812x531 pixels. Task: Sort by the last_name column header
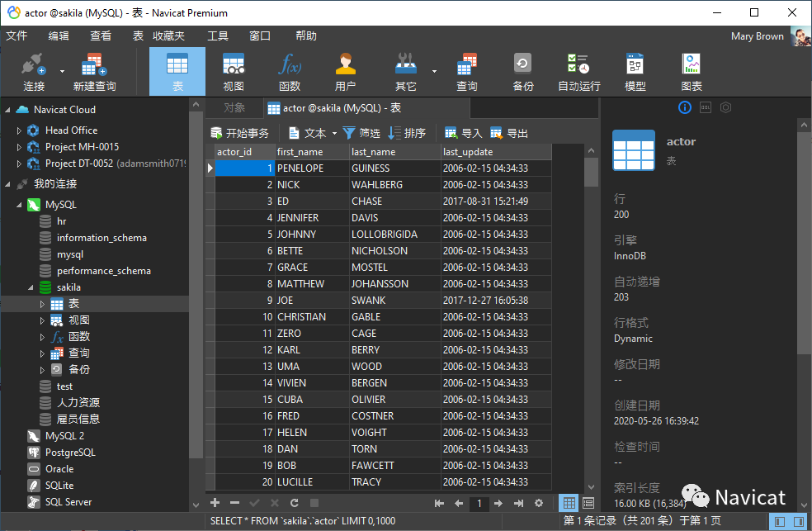pos(394,152)
